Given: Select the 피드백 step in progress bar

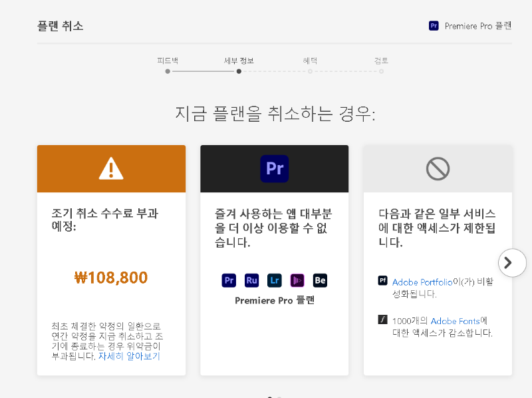Looking at the screenshot, I should 168,65.
